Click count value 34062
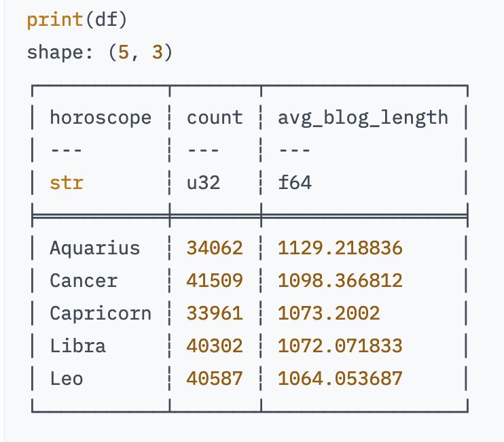Image resolution: width=504 pixels, height=442 pixels. pyautogui.click(x=214, y=248)
